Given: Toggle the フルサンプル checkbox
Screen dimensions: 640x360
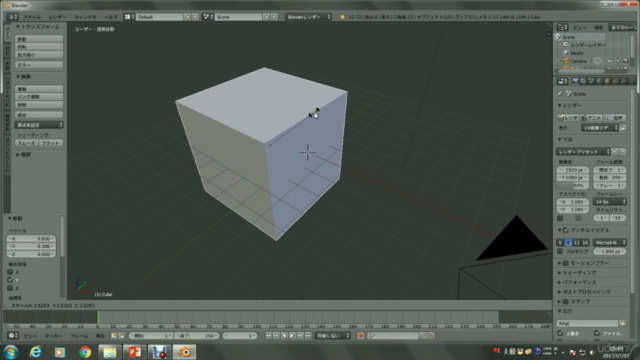Looking at the screenshot, I should coord(560,251).
